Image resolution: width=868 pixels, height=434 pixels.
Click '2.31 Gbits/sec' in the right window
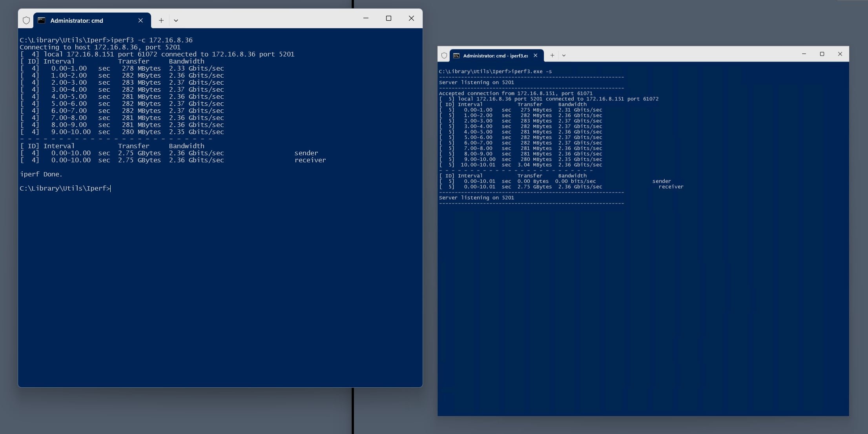tap(580, 110)
